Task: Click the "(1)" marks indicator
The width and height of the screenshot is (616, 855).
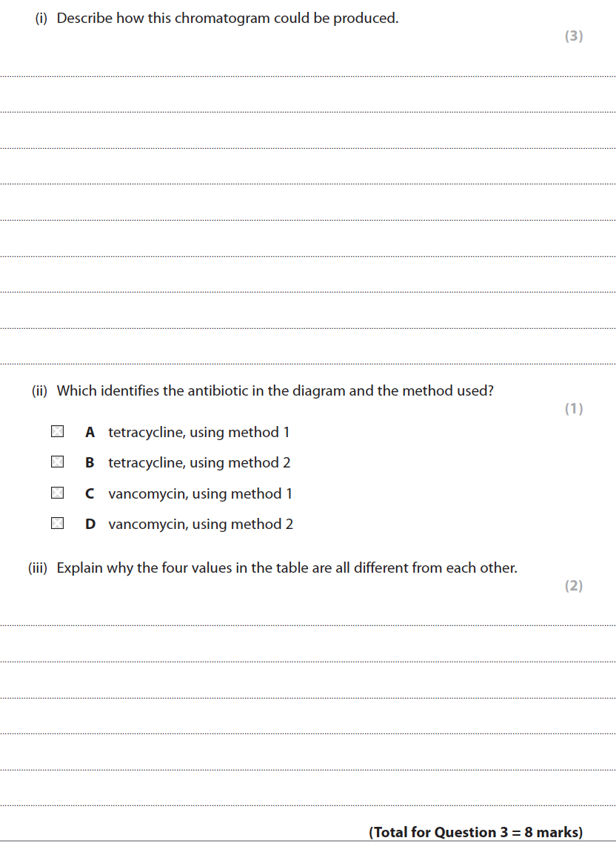Action: coord(574,409)
